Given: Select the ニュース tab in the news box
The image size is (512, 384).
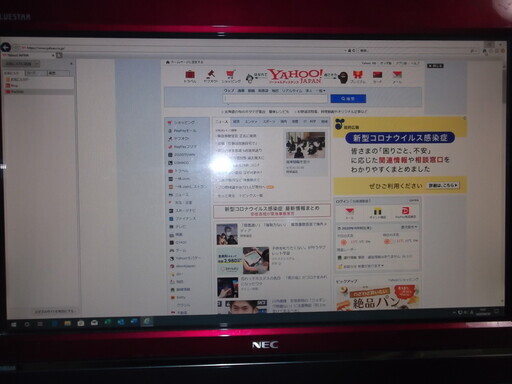Looking at the screenshot, I should tap(222, 122).
